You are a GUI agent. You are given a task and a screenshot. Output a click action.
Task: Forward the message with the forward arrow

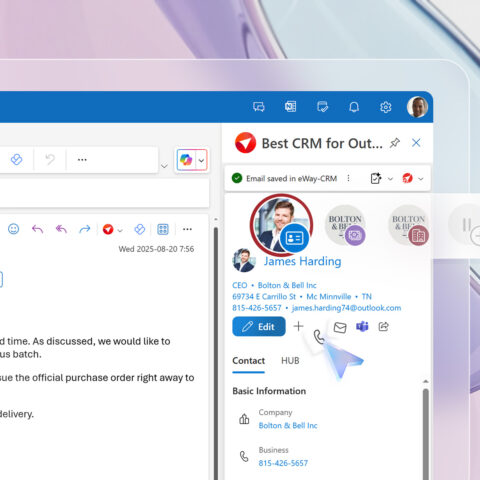click(x=85, y=229)
